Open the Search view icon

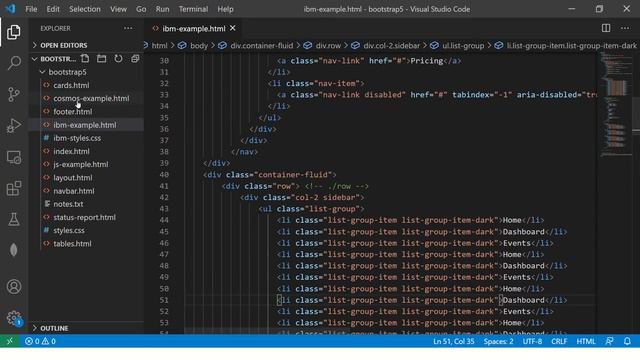(13, 63)
